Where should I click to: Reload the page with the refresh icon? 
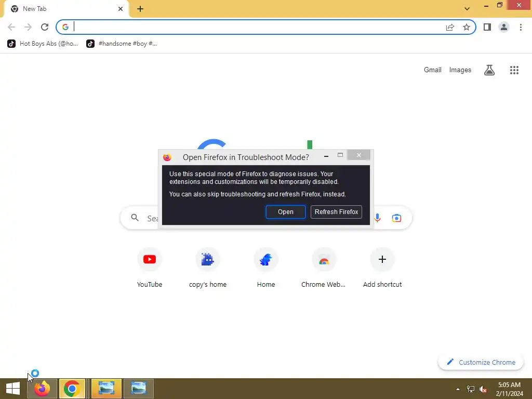click(45, 27)
